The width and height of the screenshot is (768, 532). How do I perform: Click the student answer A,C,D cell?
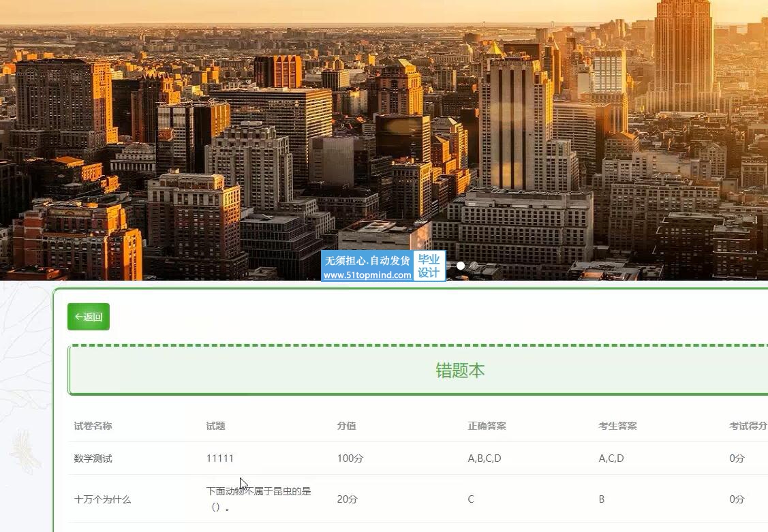tap(611, 458)
